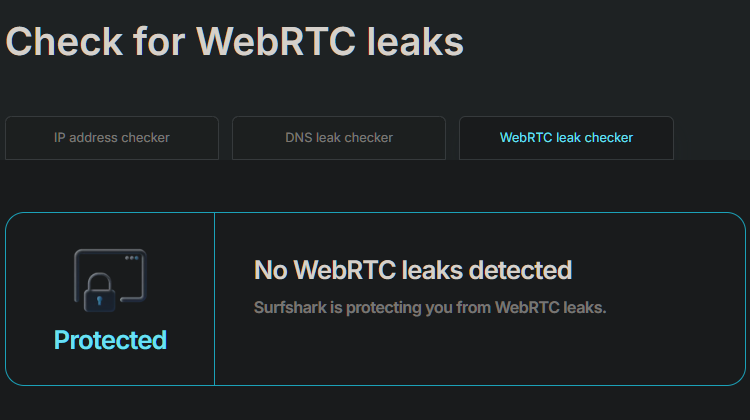Select the WebRTC leak checker tab
Viewport: 750px width, 420px height.
(x=566, y=138)
